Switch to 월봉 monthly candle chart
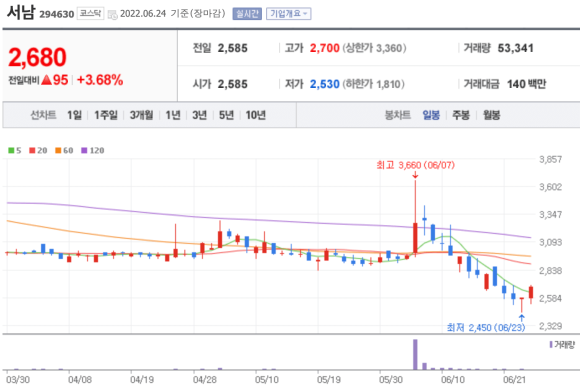 [492, 115]
